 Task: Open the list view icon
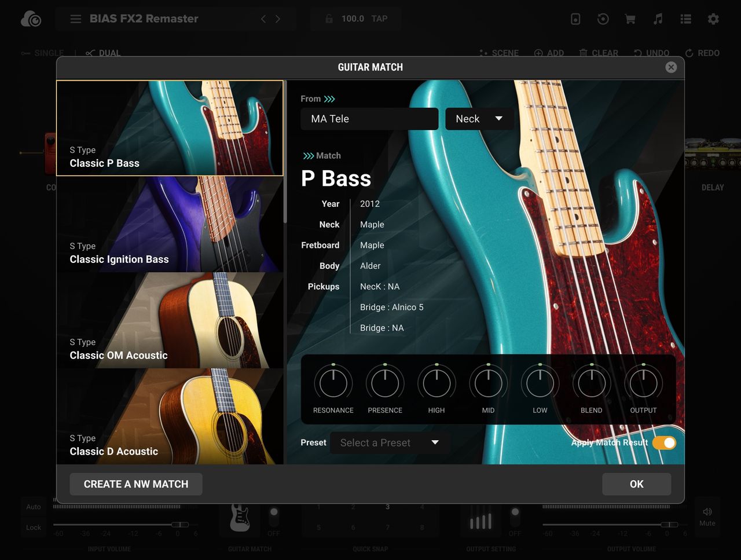686,19
